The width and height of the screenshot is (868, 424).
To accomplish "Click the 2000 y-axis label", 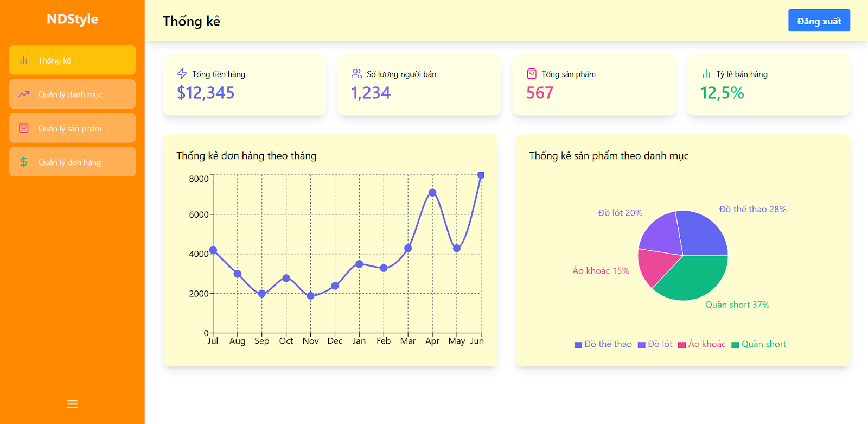I will point(199,294).
